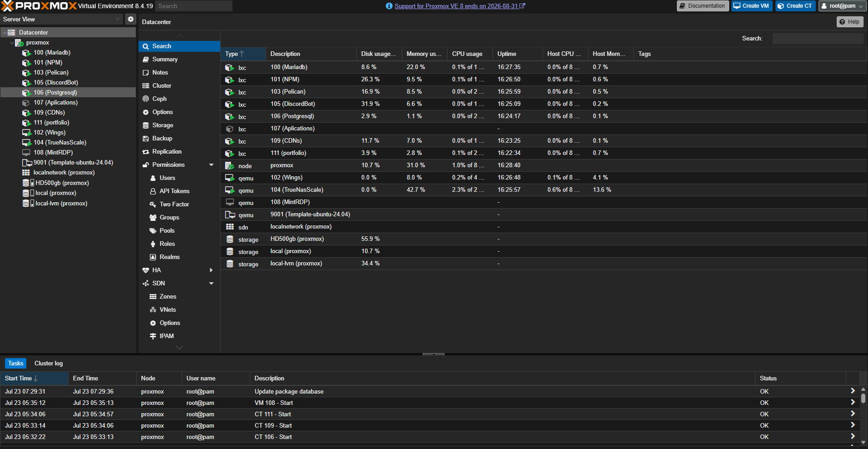868x449 pixels.
Task: Click Ceph icon in menu
Action: click(x=146, y=99)
